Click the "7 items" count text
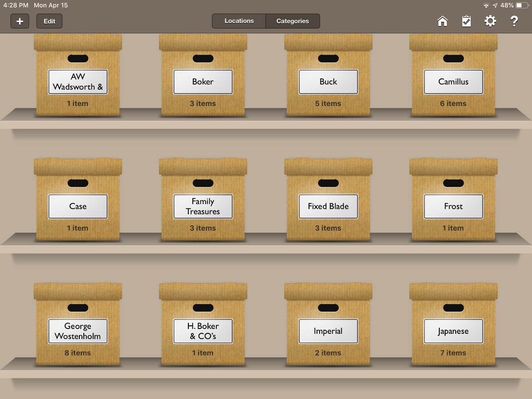Viewport: 532px width, 399px height. click(x=453, y=353)
